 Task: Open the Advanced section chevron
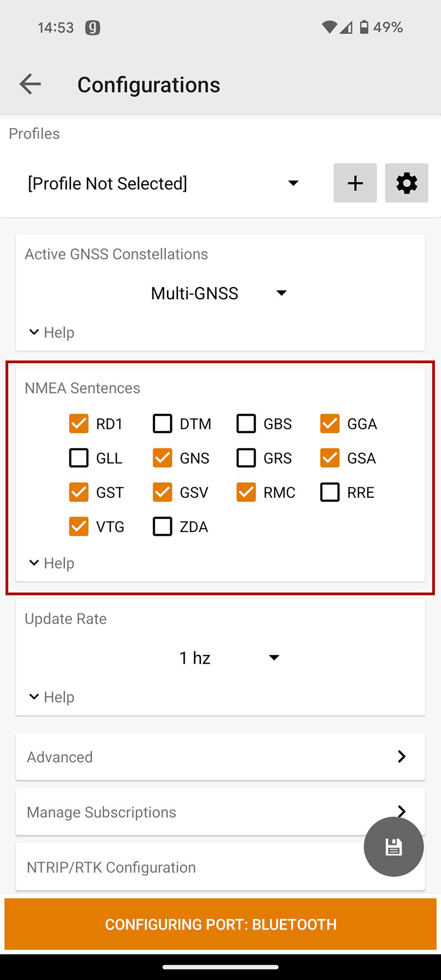pyautogui.click(x=402, y=757)
